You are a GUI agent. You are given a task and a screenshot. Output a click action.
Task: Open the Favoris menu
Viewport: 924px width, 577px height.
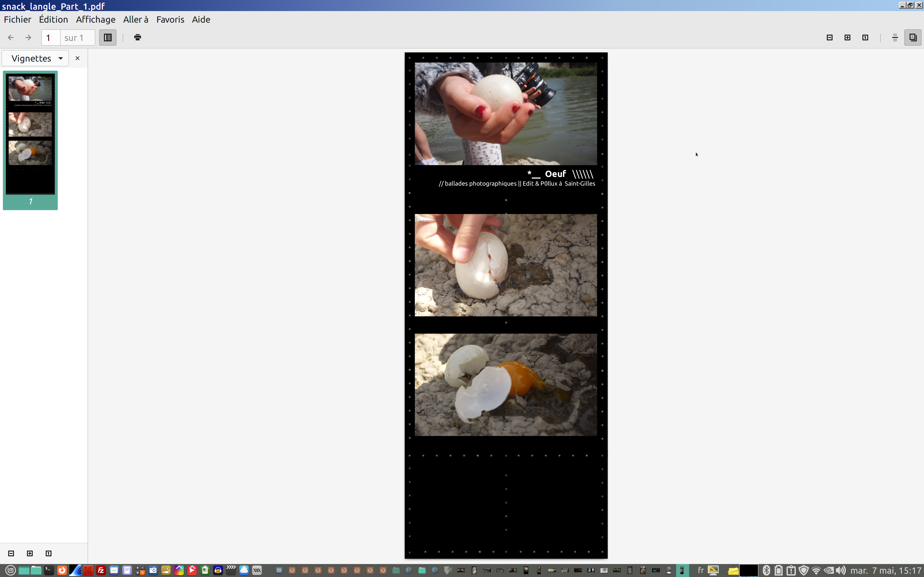point(170,19)
